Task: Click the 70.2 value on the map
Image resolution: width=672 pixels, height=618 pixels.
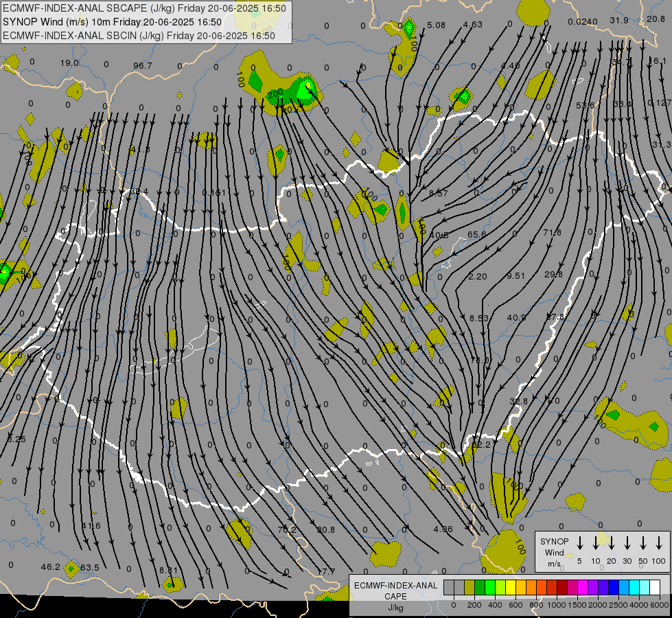Action: (x=287, y=530)
